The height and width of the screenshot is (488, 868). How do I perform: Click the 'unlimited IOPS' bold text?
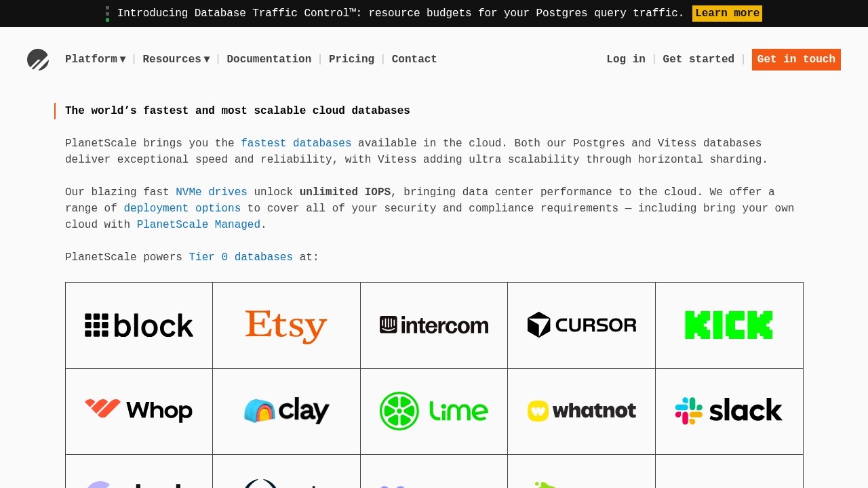345,192
